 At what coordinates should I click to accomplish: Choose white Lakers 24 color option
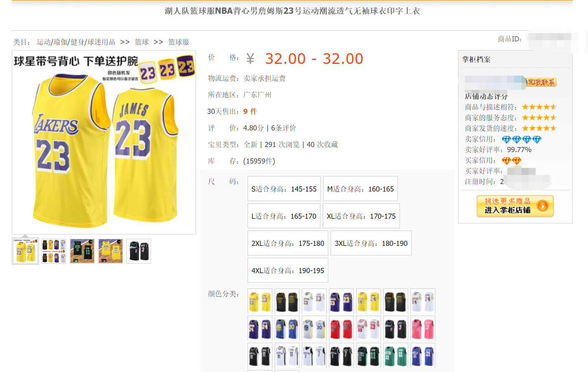423,301
